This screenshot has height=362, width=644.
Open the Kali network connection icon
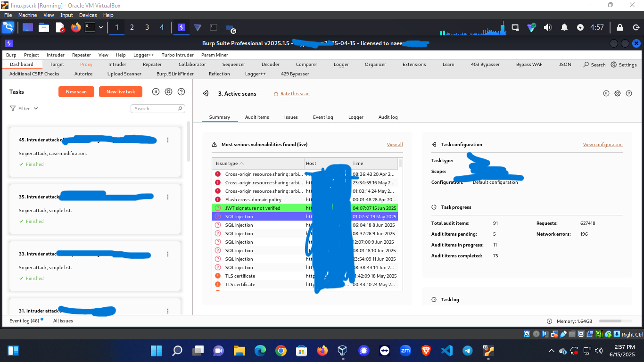click(515, 27)
